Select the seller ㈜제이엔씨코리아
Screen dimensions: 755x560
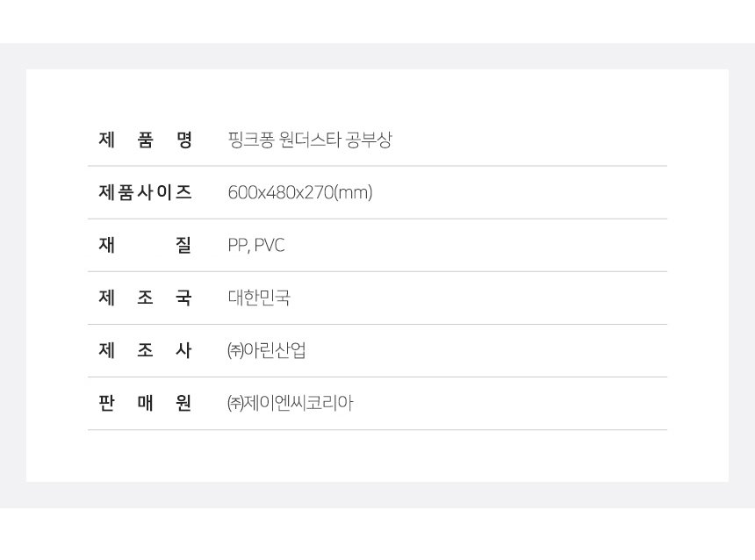(x=290, y=403)
